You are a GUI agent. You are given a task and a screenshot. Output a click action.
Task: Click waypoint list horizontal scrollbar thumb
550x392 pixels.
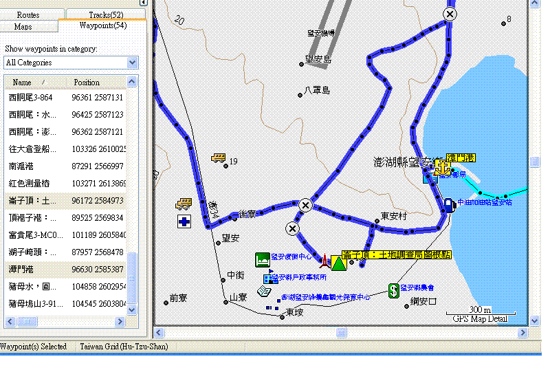pyautogui.click(x=27, y=321)
